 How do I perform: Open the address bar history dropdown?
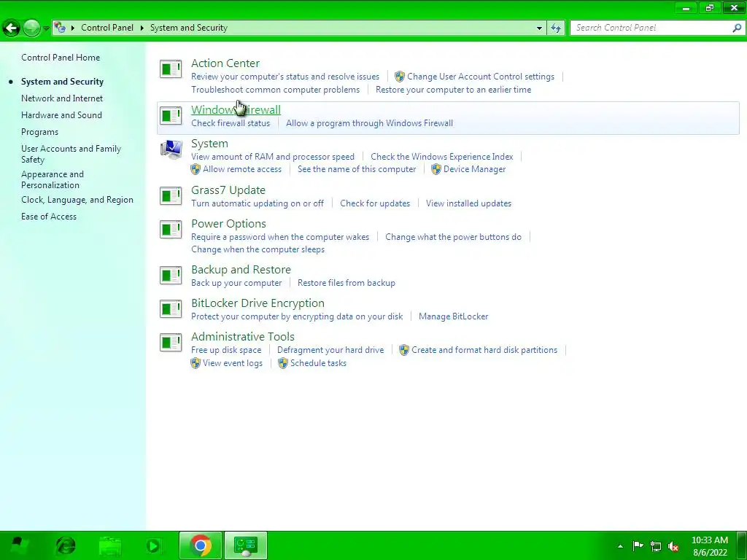539,28
